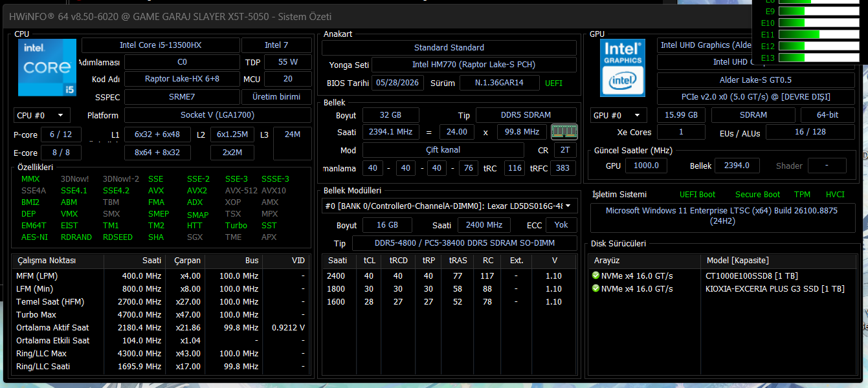This screenshot has height=388, width=868.
Task: Click the Intel Core i5 logo
Action: pos(47,68)
